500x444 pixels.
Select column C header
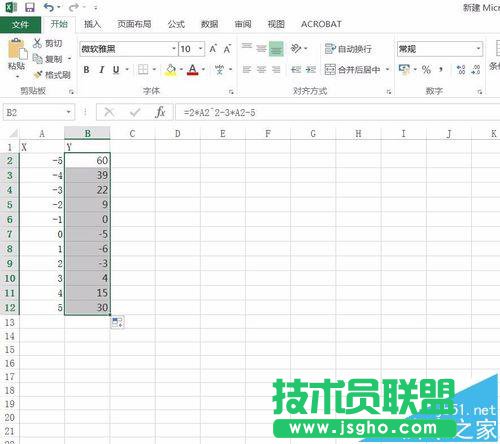(132, 134)
